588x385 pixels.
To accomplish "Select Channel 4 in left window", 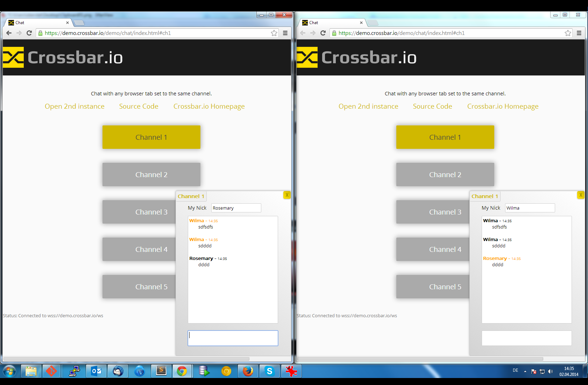I will pyautogui.click(x=139, y=249).
